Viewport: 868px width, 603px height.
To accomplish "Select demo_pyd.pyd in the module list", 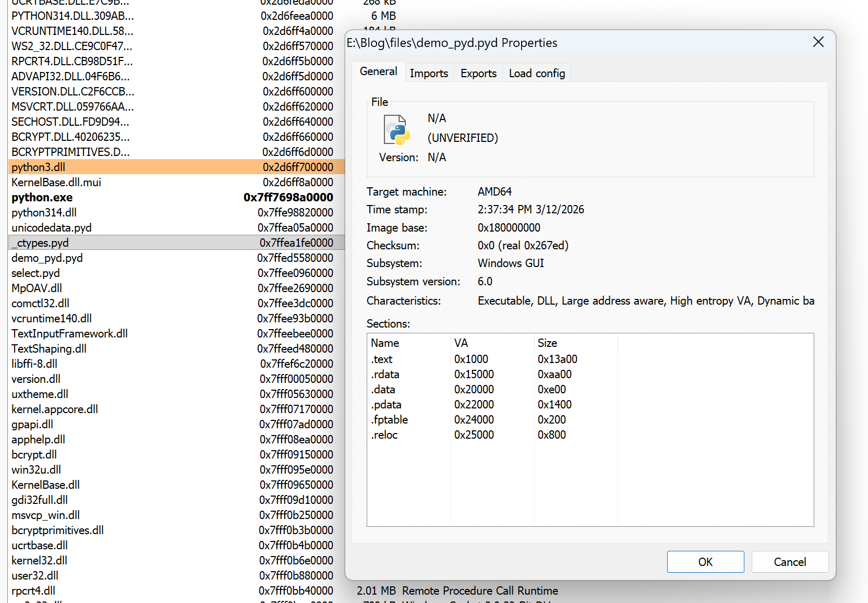I will click(x=177, y=258).
